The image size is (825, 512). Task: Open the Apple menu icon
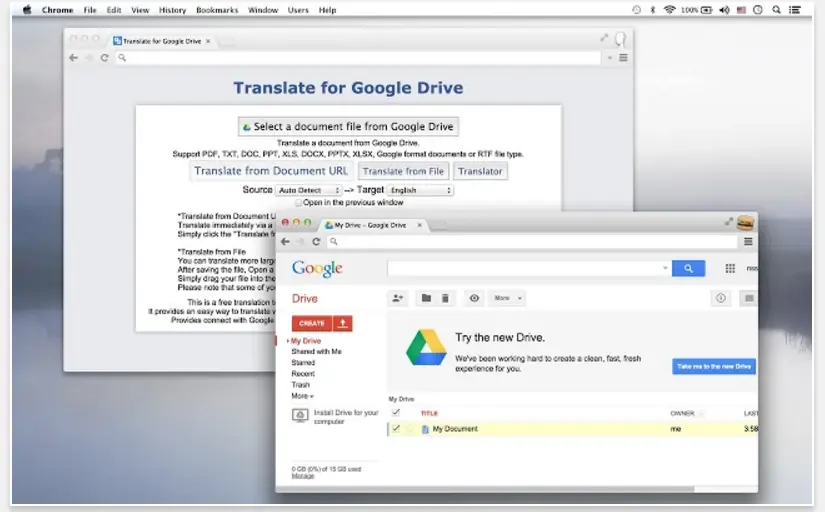point(27,9)
